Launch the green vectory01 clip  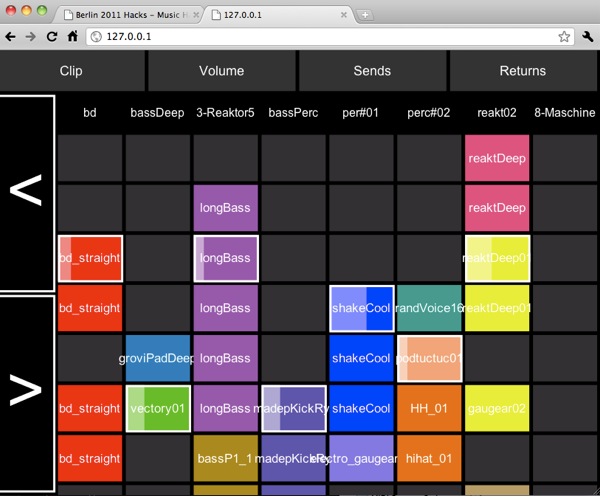click(x=158, y=409)
